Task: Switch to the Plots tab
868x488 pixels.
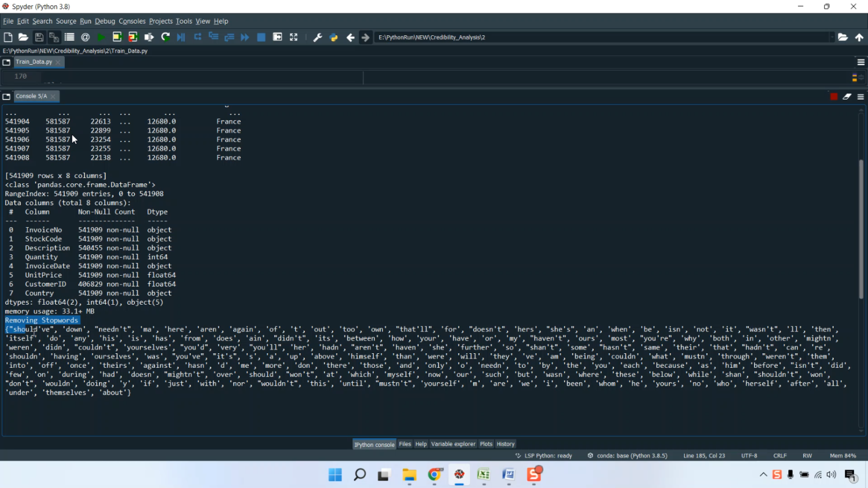Action: [x=486, y=444]
